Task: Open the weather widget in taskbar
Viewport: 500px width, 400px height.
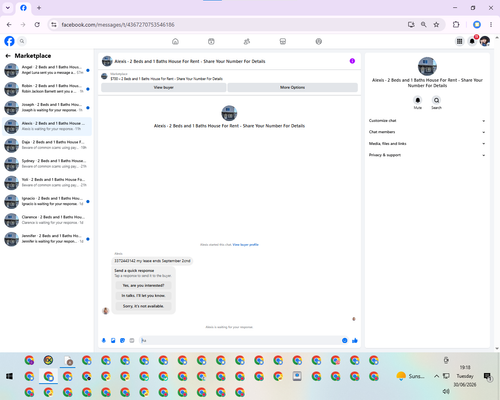Action: pos(411,376)
